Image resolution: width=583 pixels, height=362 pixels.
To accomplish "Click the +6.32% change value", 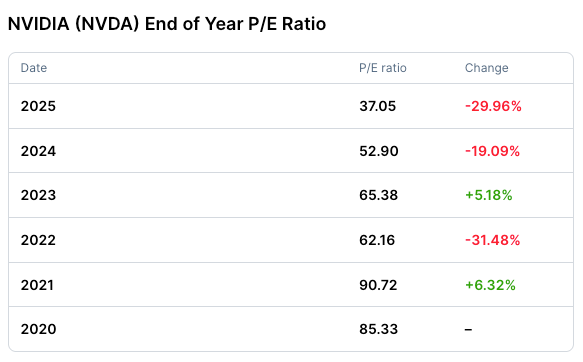I will coord(490,285).
